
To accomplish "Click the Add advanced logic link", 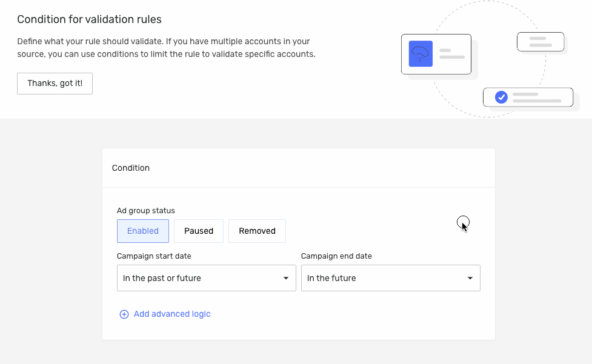I will (x=171, y=314).
